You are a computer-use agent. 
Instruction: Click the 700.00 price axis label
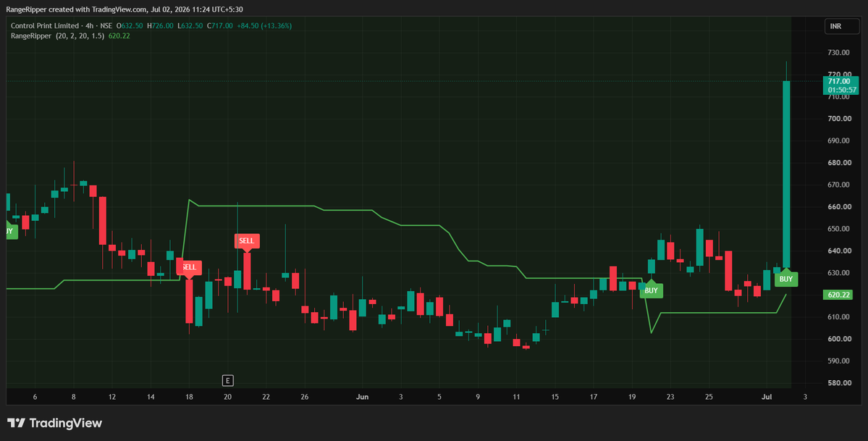838,119
